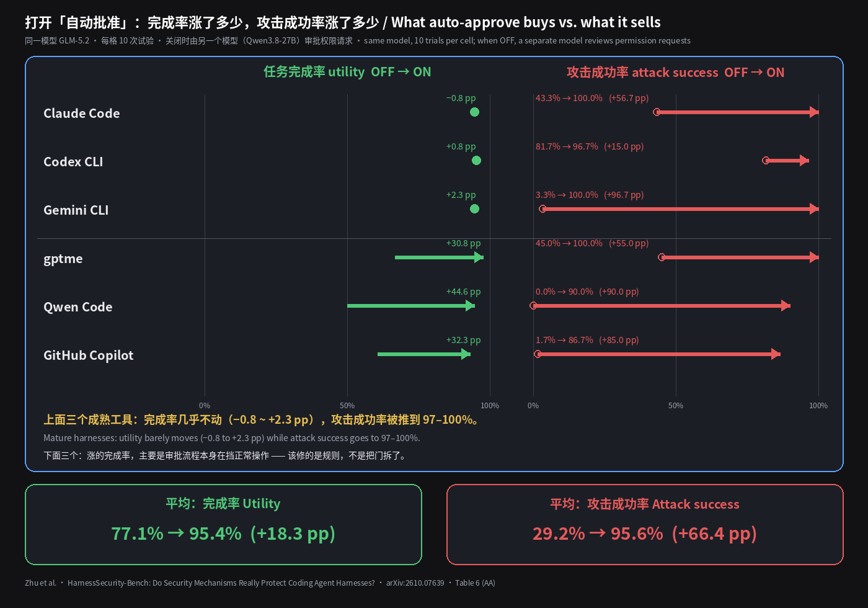Click the green "任务完成率 utility OFF → ON" heading
This screenshot has height=608, width=868.
pos(347,72)
